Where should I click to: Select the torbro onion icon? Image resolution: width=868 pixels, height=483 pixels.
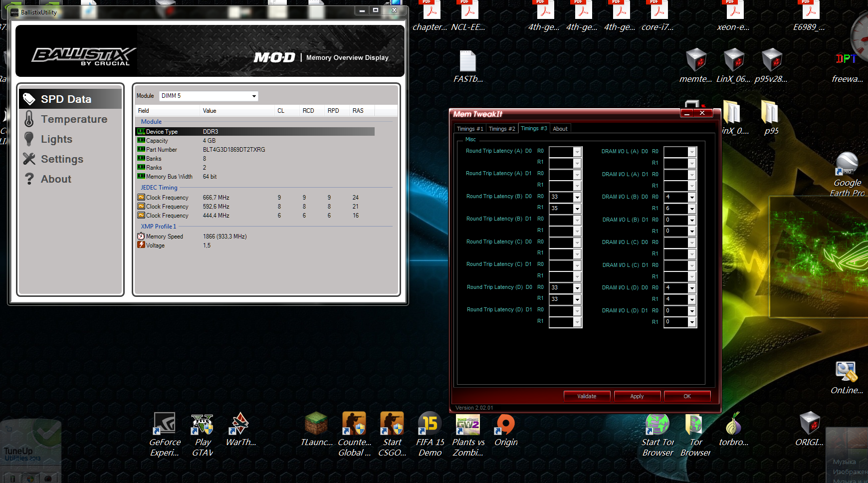[733, 430]
